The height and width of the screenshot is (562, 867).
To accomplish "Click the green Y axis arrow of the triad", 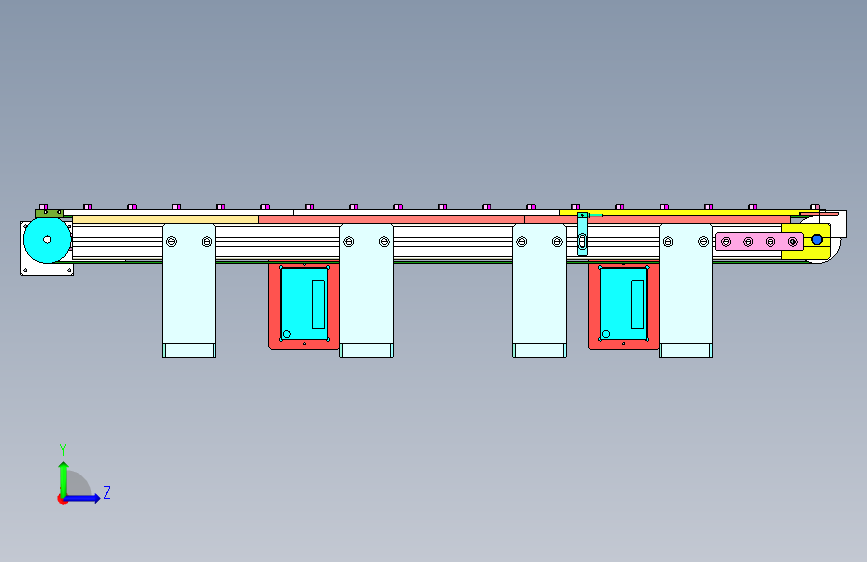I will (x=63, y=478).
